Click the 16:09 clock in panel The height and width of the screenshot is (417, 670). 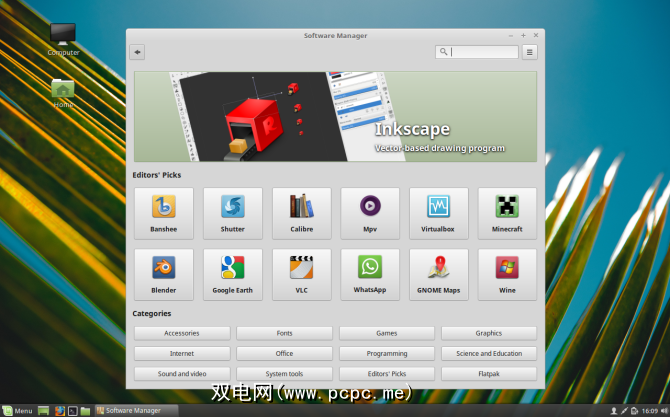click(x=649, y=411)
